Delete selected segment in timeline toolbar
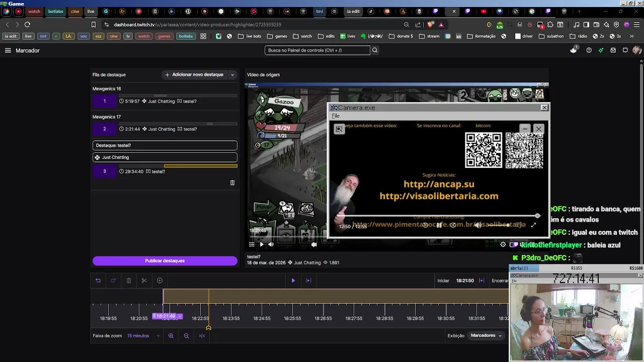 tap(129, 281)
